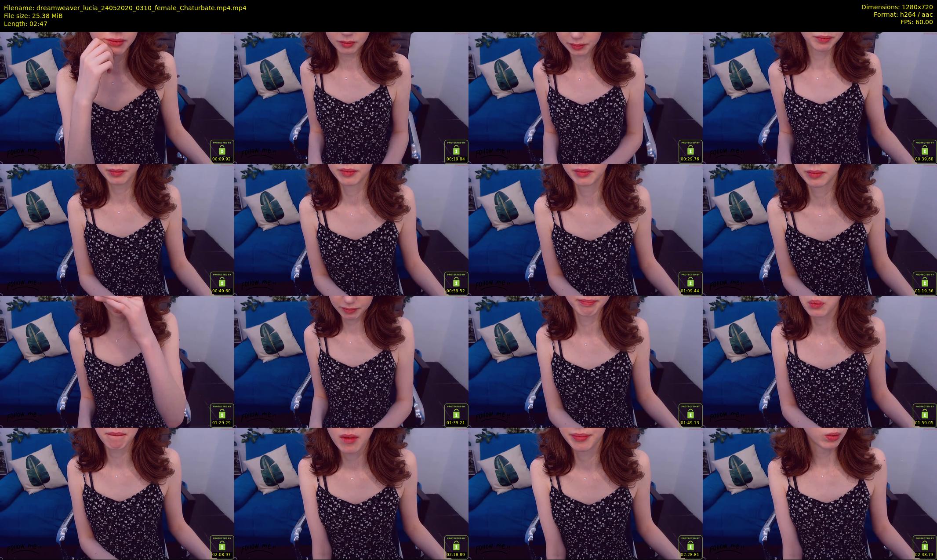The height and width of the screenshot is (560, 937).
Task: Click the 01:09.44 timestamp label
Action: pos(690,291)
